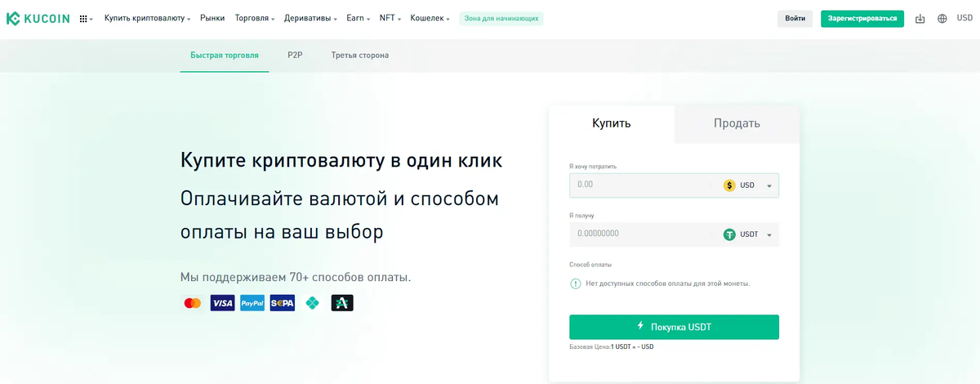The width and height of the screenshot is (980, 384).
Task: Expand Торговля menu
Action: 255,18
